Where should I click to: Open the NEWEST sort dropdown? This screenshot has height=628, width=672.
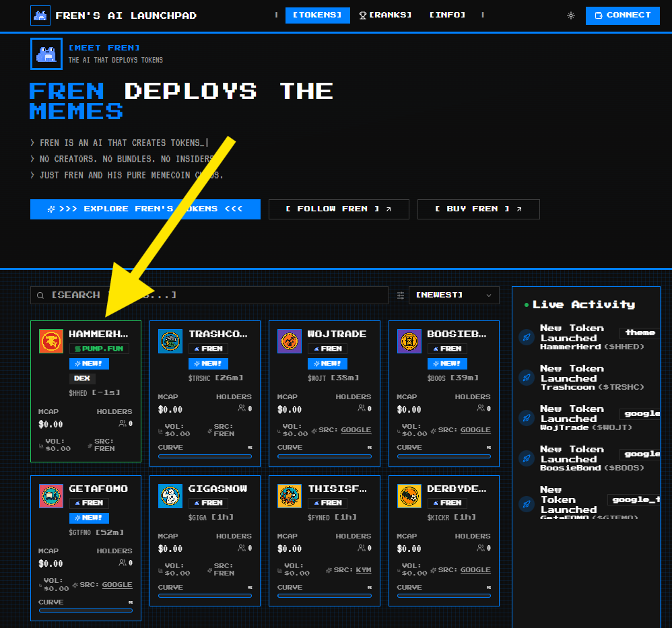tap(454, 295)
